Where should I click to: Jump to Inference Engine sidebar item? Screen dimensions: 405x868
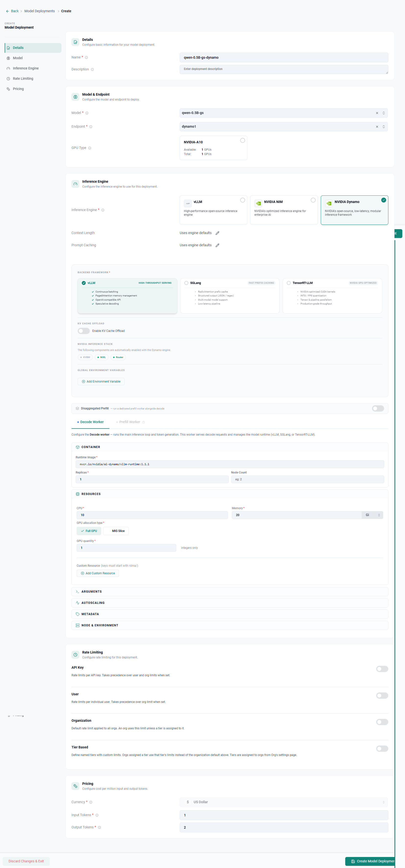[33, 68]
